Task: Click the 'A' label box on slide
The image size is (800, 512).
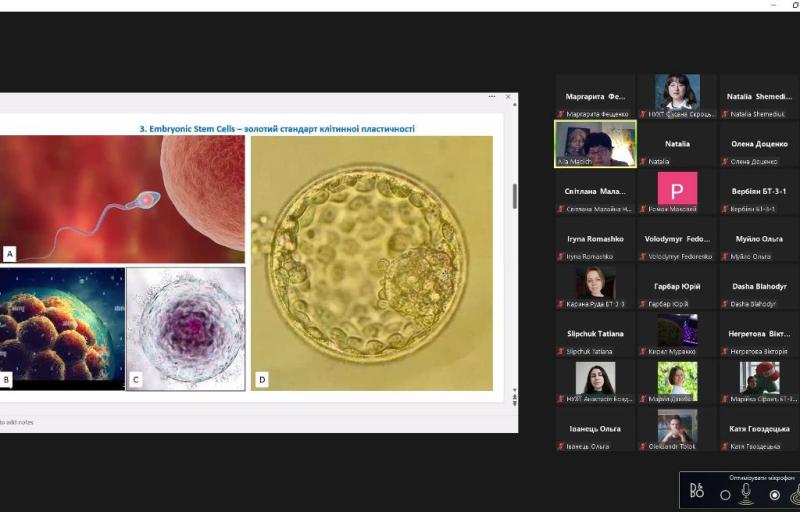Action: (9, 253)
